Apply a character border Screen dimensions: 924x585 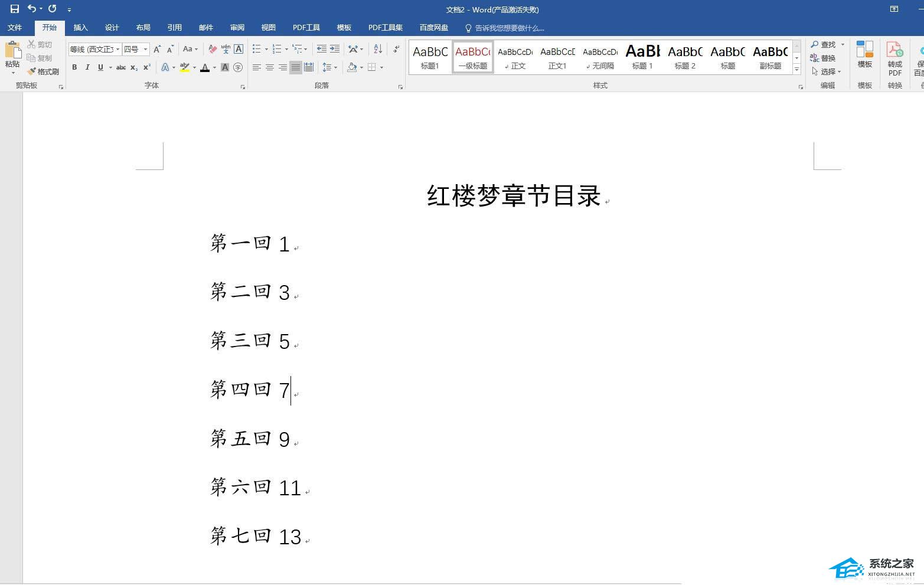pos(239,49)
